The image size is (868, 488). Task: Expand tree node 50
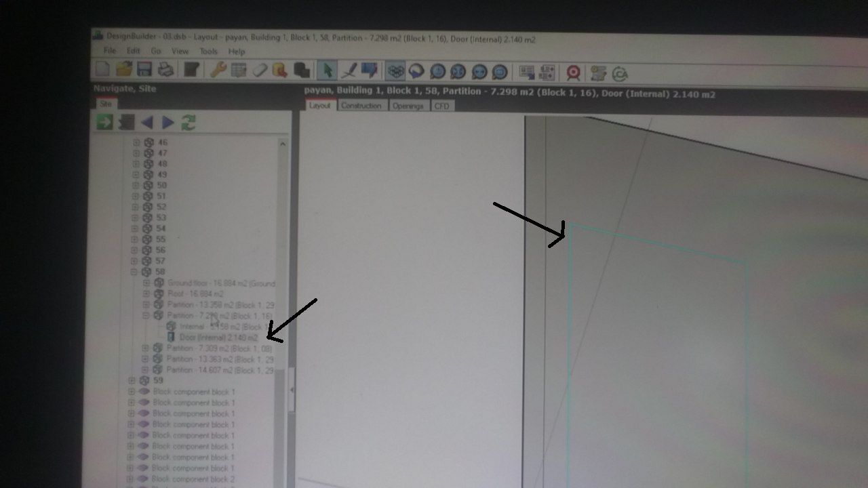click(136, 185)
